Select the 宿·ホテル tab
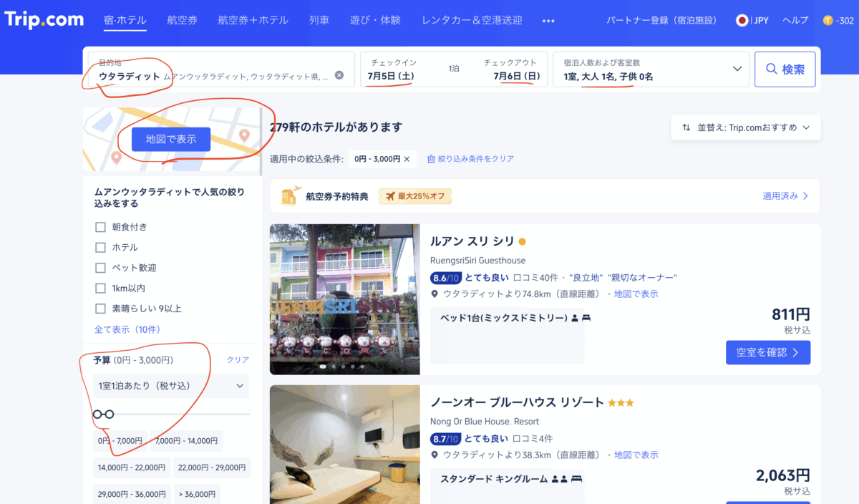 (125, 21)
